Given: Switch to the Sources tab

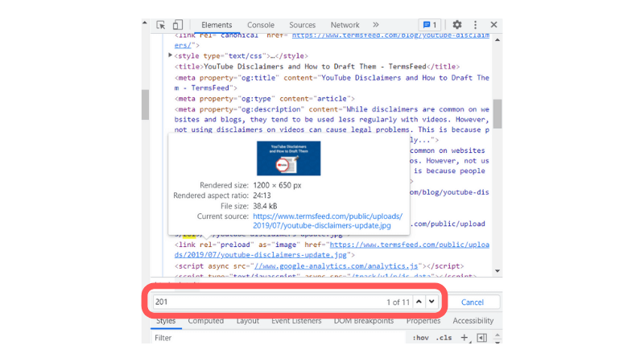Looking at the screenshot, I should tap(303, 25).
